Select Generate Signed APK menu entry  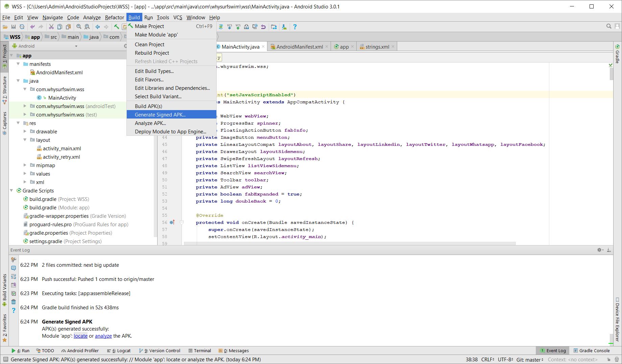[x=160, y=115]
